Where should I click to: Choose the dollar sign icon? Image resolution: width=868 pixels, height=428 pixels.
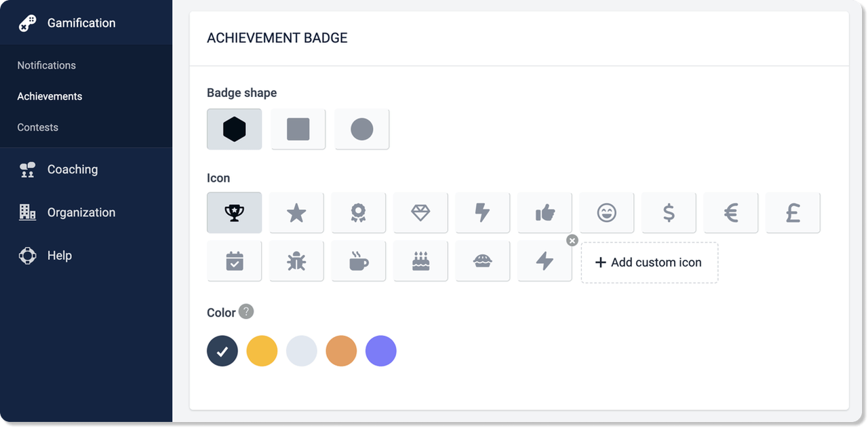click(x=669, y=213)
